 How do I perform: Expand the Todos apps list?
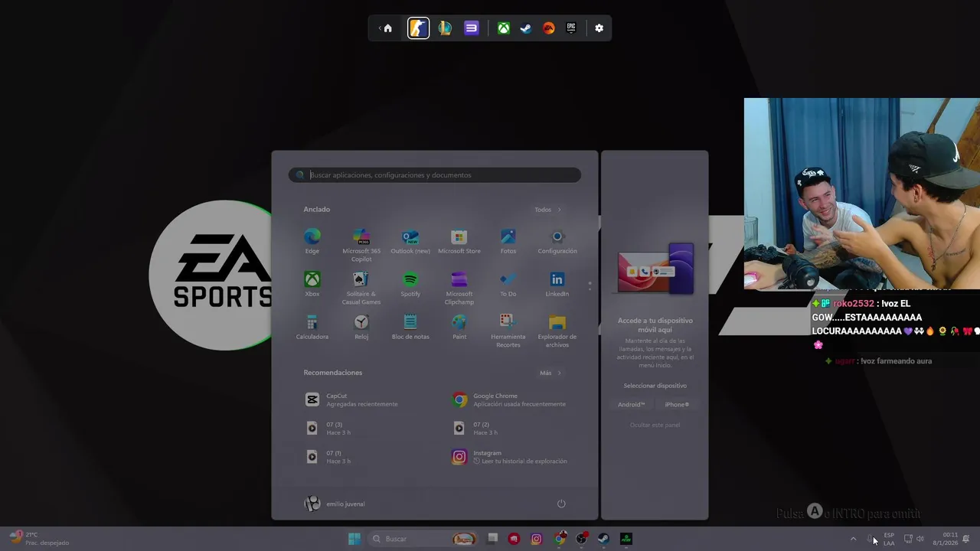548,210
